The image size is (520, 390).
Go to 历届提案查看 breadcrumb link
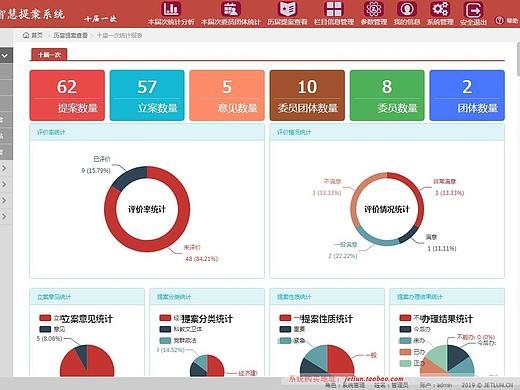point(70,35)
